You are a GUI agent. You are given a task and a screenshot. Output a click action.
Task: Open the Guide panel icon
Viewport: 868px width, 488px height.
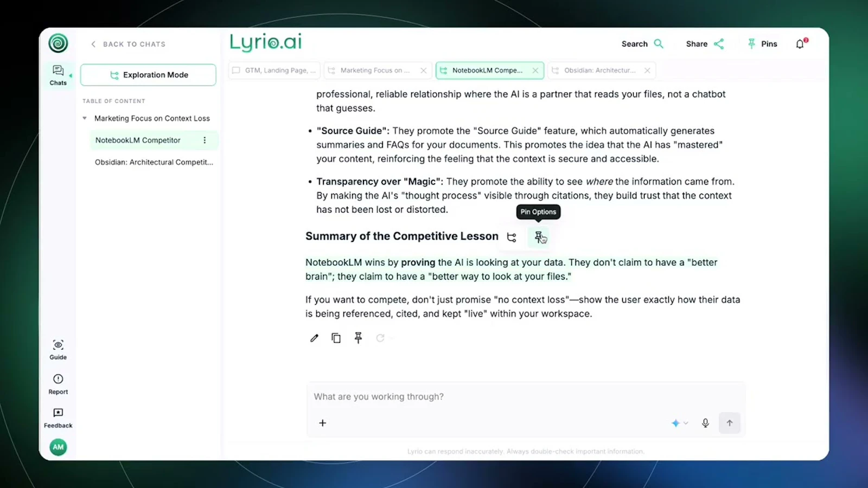pyautogui.click(x=58, y=350)
